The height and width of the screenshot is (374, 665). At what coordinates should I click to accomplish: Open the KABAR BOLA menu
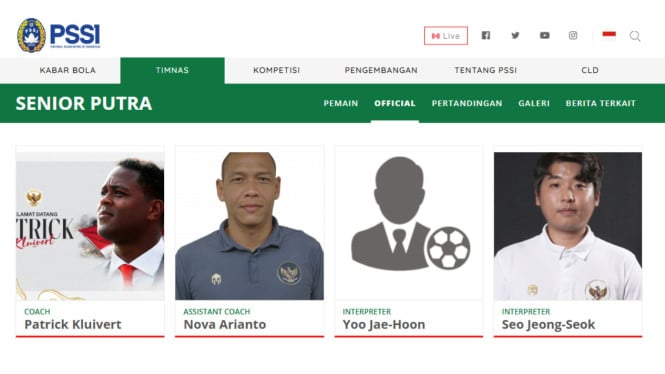pos(67,70)
